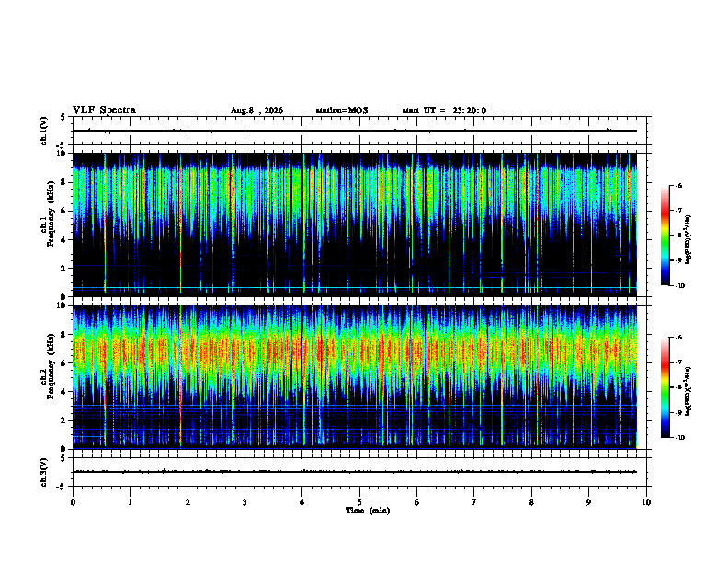728x563 pixels.
Task: Select the ch.2 colorbar "log(PSD)(V²/Hz)" label
Action: (688, 391)
